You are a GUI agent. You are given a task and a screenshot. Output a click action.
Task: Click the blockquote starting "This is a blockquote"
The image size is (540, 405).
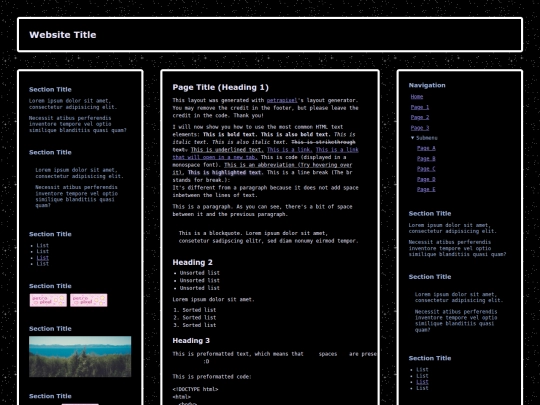269,237
